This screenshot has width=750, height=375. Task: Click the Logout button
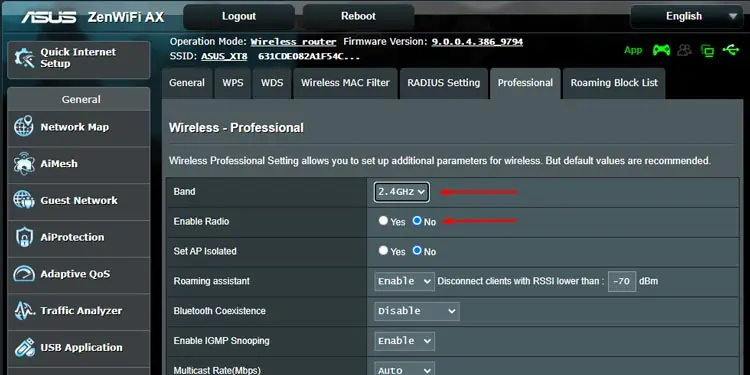click(239, 16)
